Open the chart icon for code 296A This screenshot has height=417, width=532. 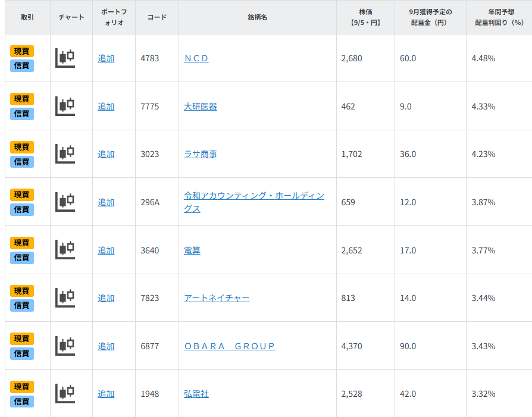pos(65,202)
